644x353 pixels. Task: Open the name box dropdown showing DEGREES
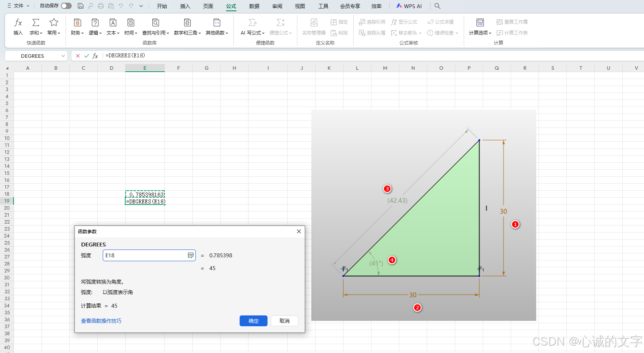pos(63,55)
